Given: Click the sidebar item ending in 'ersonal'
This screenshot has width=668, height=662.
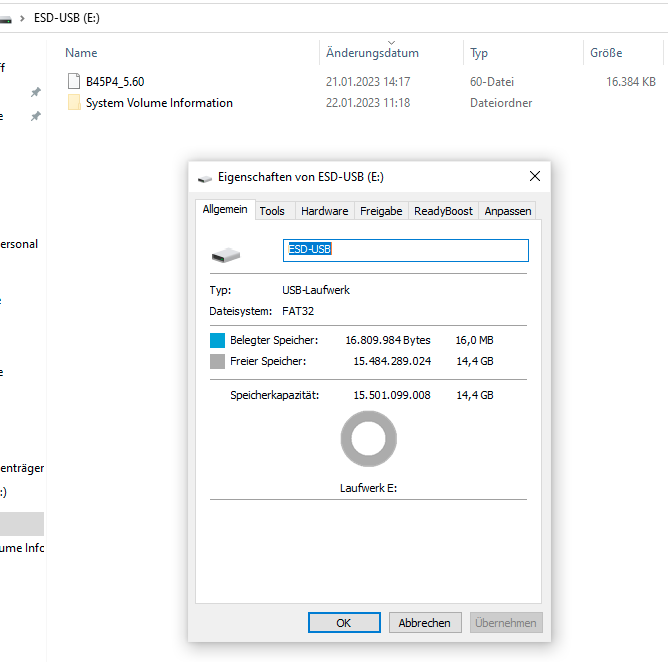Looking at the screenshot, I should tap(19, 244).
